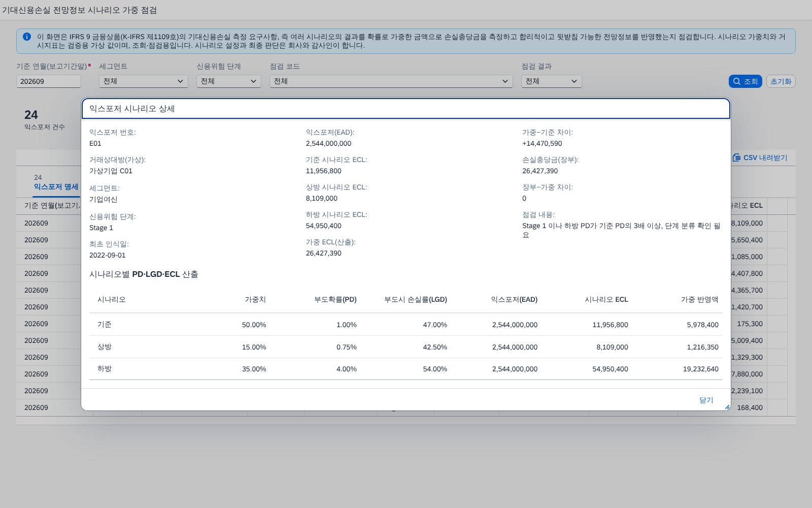Click the 시나리오 ECL column header
812x508 pixels.
pos(606,299)
